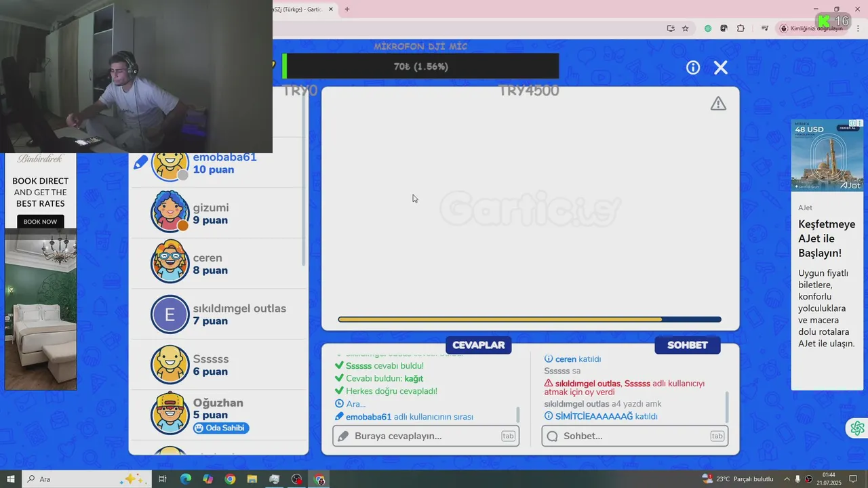Click the chat panel scrollbar
Screen dimensions: 868x488
click(727, 407)
